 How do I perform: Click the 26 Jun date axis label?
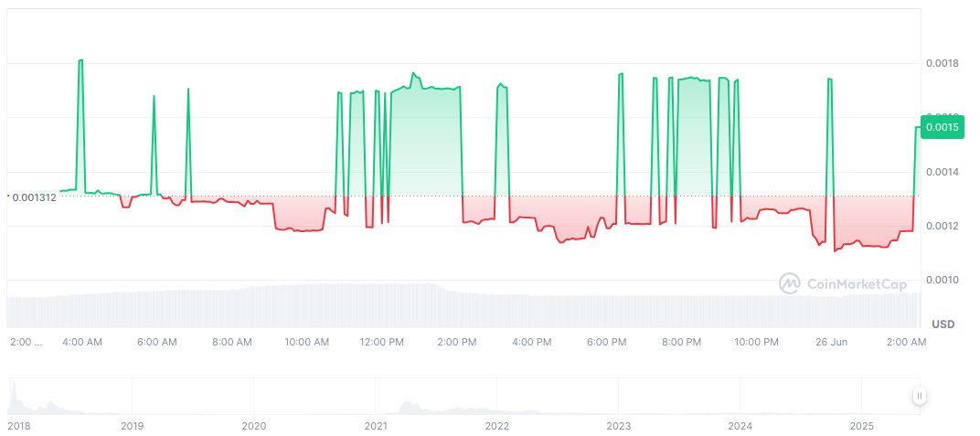832,342
